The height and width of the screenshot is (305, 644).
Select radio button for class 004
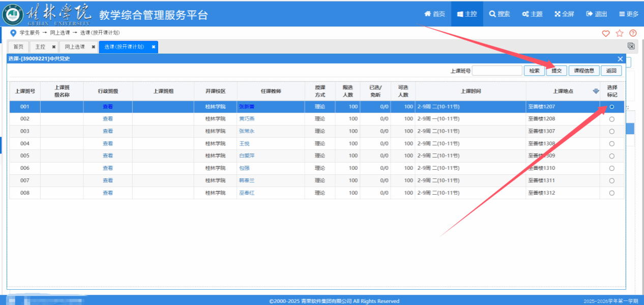click(611, 144)
